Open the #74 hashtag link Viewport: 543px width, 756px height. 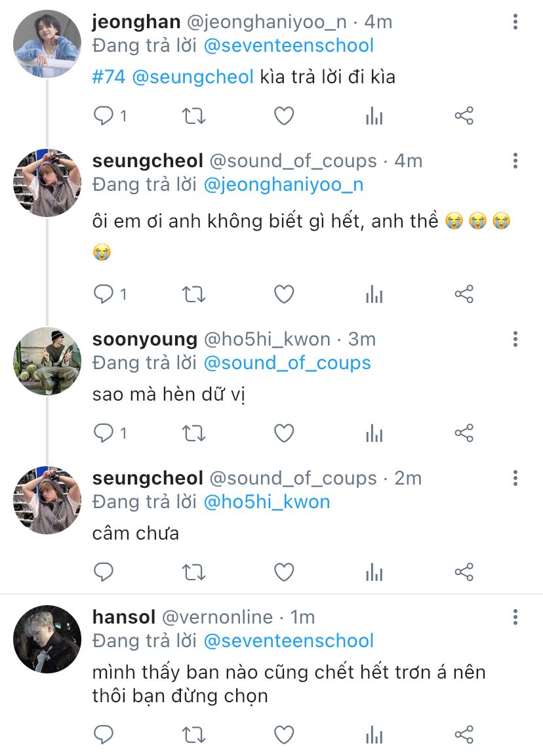(108, 77)
